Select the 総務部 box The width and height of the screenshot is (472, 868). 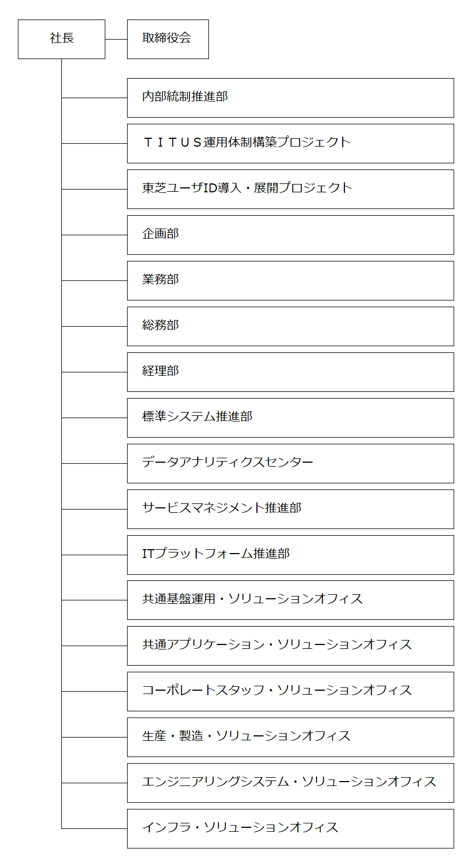click(290, 326)
